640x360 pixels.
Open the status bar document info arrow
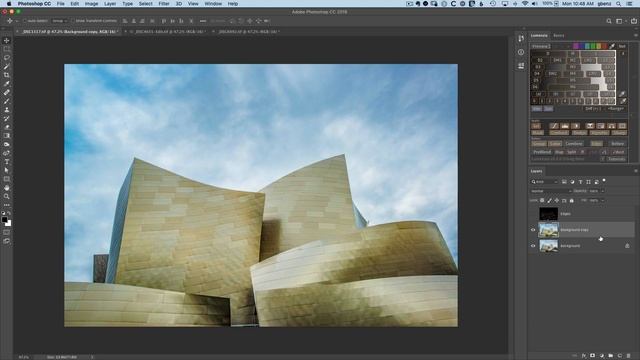point(92,357)
